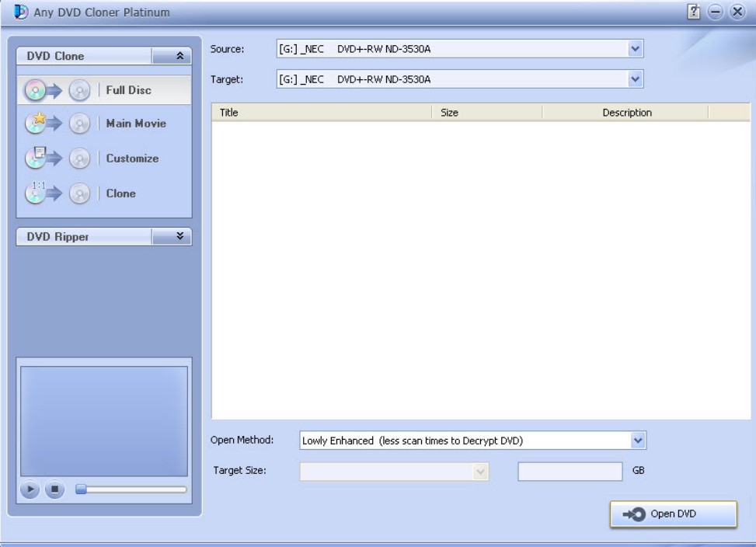756x547 pixels.
Task: Open the Open Method dropdown
Action: pos(637,441)
